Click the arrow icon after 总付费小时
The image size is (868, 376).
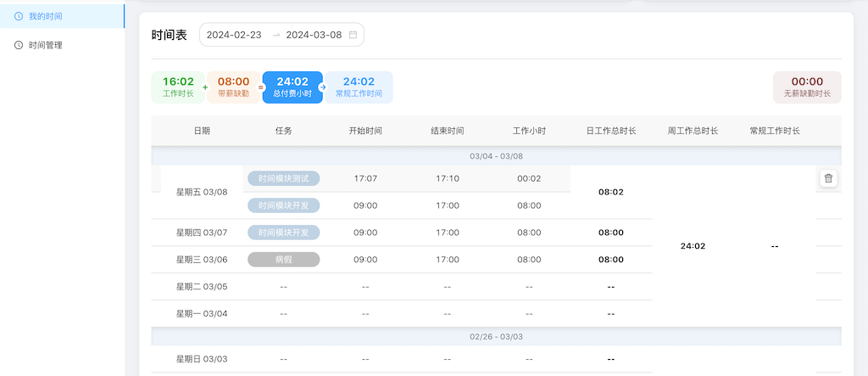[x=322, y=87]
